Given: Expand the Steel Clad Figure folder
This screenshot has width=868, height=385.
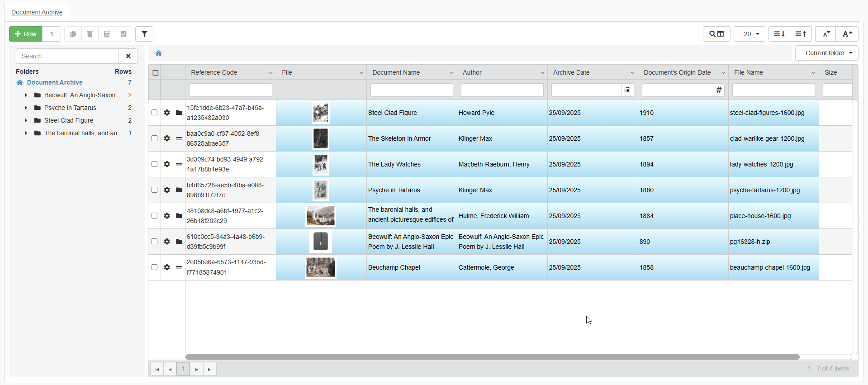Looking at the screenshot, I should pyautogui.click(x=26, y=120).
